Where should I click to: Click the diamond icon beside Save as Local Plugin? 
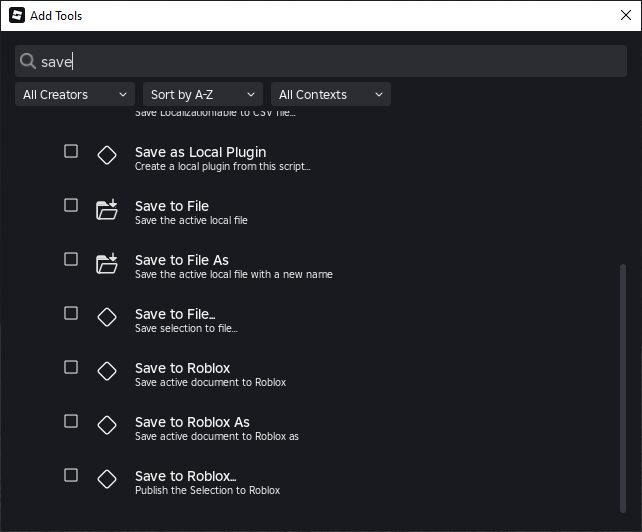[x=107, y=155]
